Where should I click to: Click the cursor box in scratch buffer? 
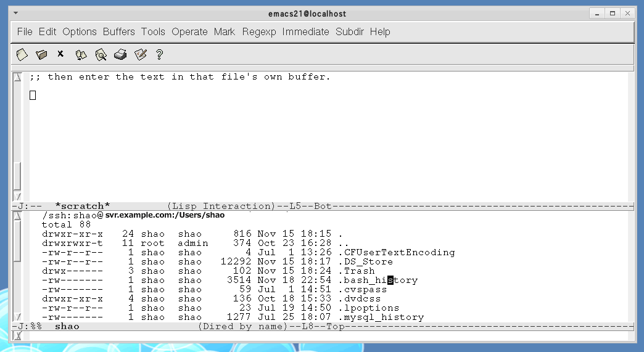33,95
